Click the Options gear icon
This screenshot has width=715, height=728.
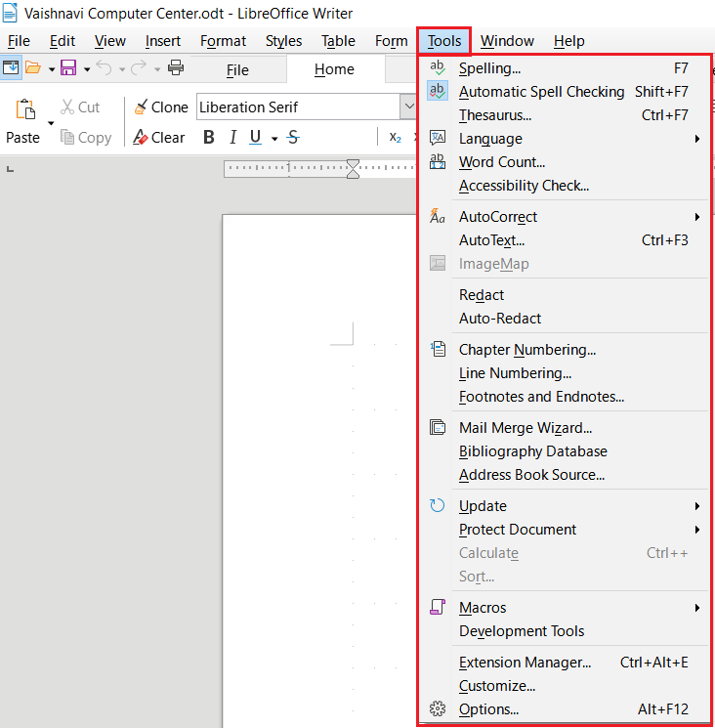tap(437, 709)
